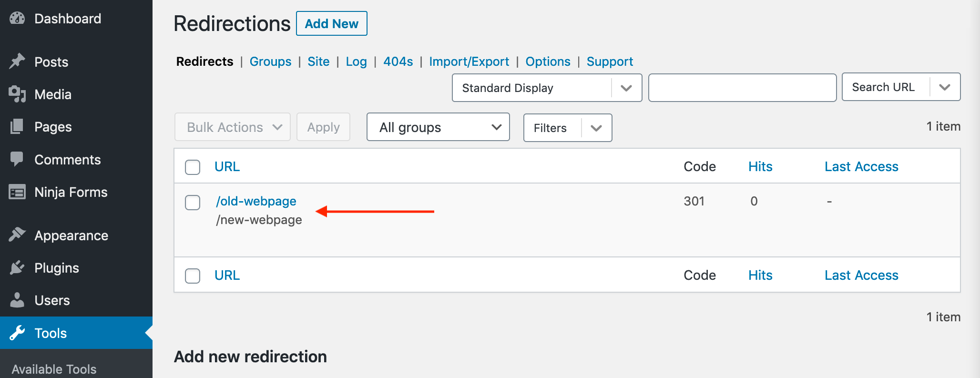
Task: Sort by URL in table footer
Action: point(227,275)
